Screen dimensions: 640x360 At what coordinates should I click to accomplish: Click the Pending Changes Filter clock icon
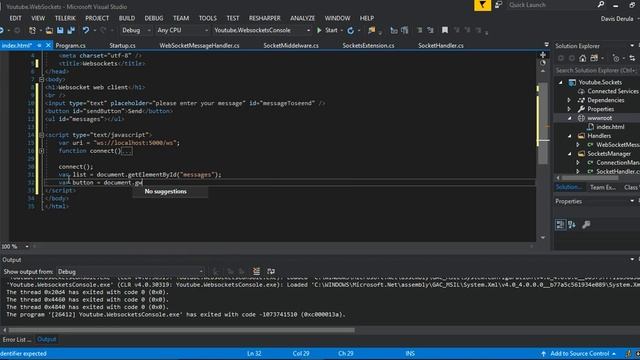(x=616, y=58)
